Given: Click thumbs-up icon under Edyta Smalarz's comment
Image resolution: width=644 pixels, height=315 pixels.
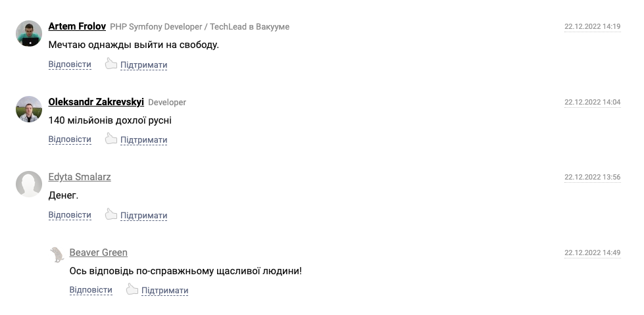Looking at the screenshot, I should (x=111, y=214).
